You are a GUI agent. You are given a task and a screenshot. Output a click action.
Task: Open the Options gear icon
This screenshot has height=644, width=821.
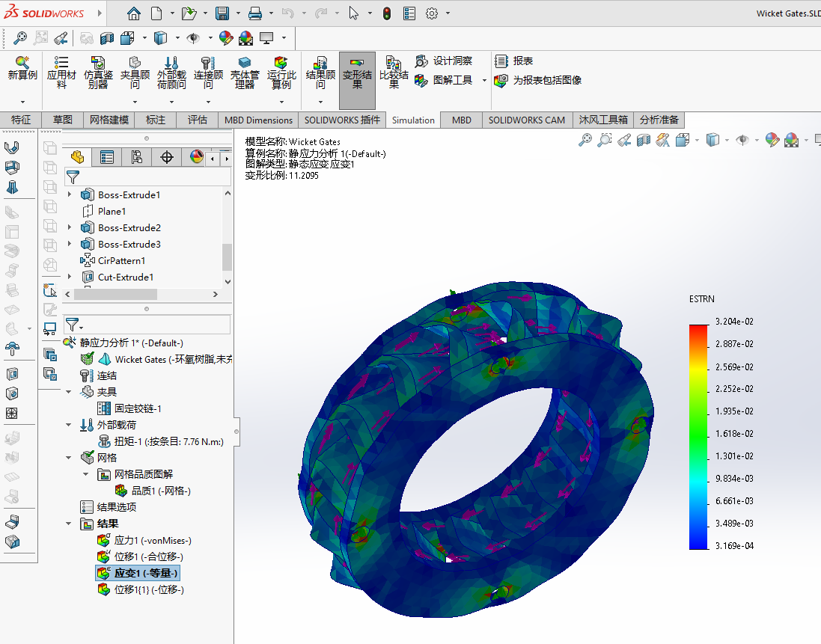(431, 13)
